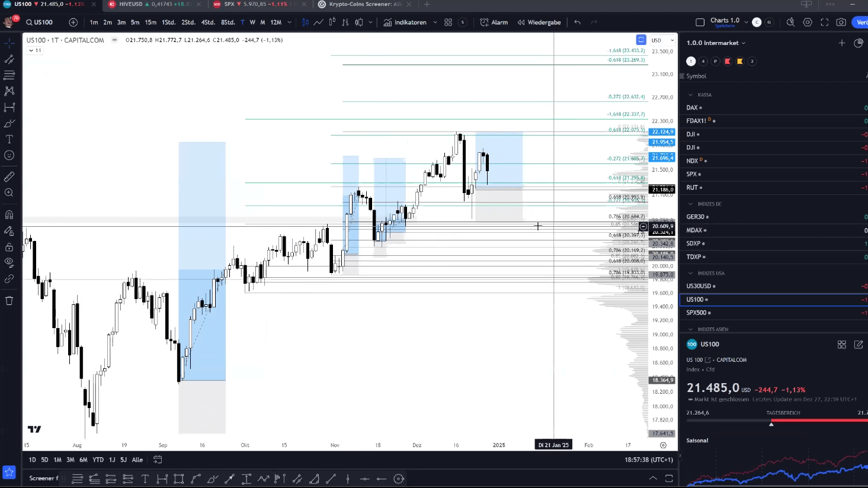Activate the zoom in tool
The image size is (868, 488).
[9, 192]
